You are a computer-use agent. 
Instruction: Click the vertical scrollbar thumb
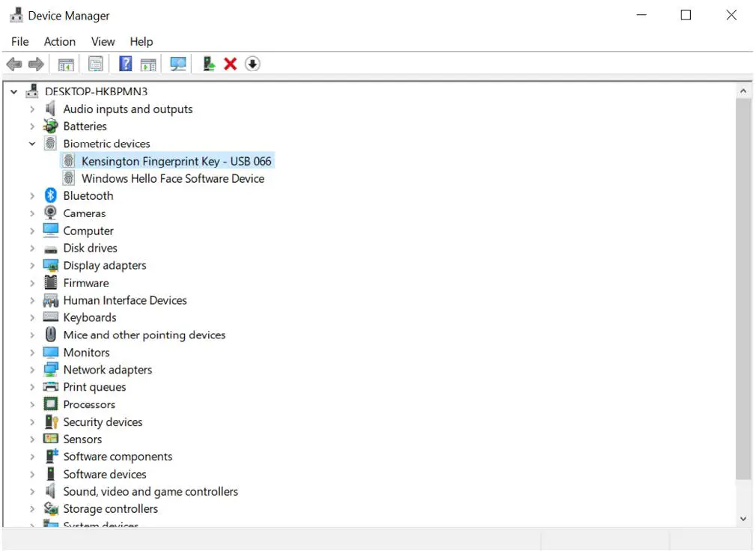(743, 289)
